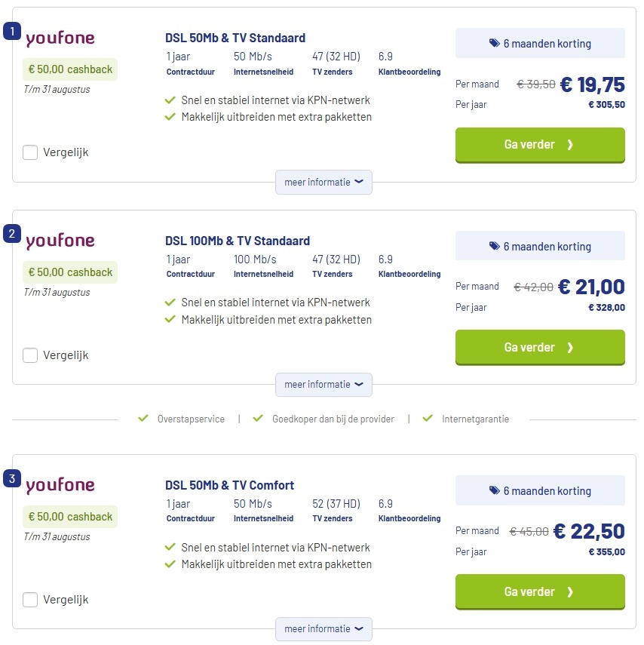
Task: Expand meer informatie under offer 3
Action: pyautogui.click(x=324, y=628)
